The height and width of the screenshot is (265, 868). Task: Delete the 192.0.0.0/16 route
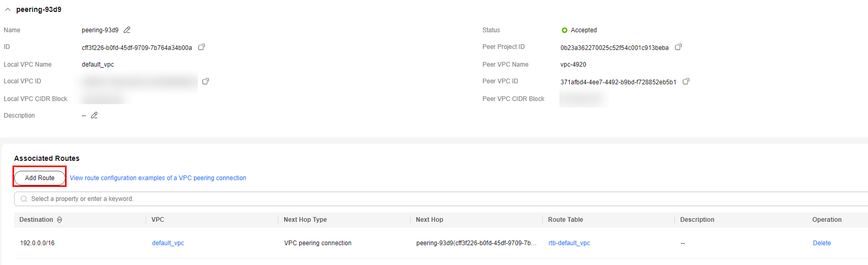821,243
